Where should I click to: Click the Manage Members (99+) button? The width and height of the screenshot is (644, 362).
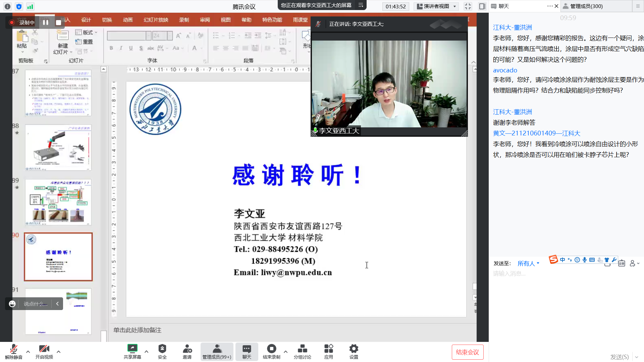click(217, 351)
